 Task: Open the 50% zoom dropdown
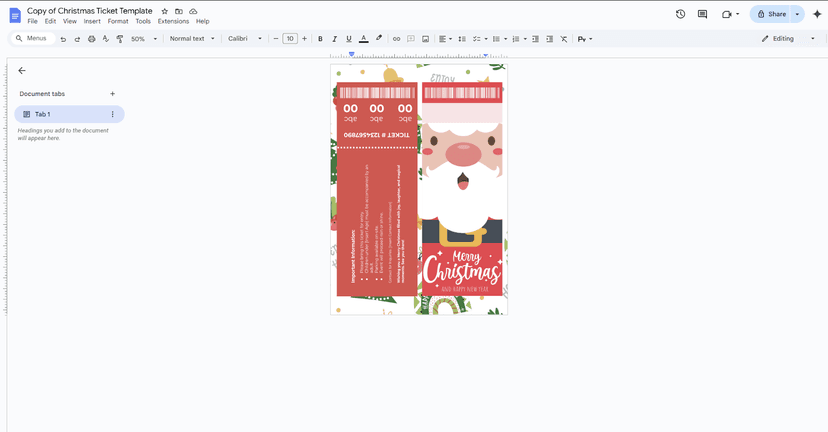[x=144, y=39]
